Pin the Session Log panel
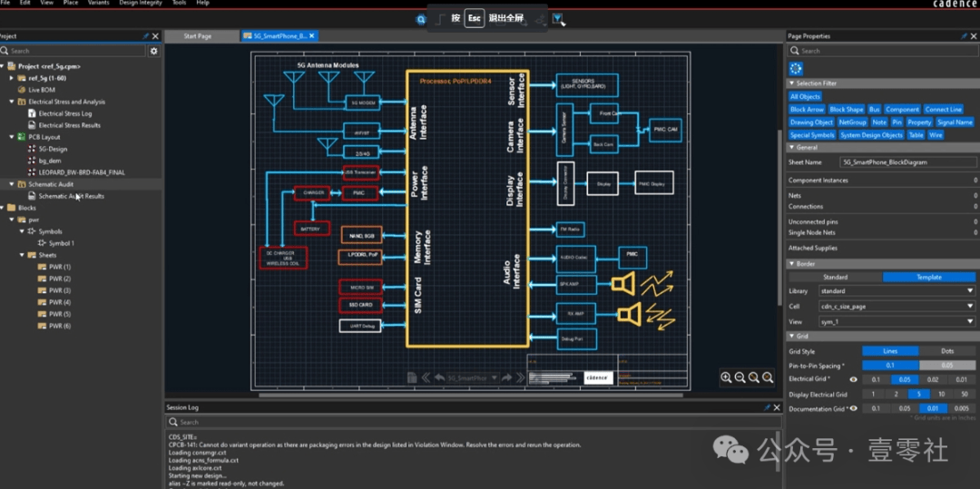Viewport: 980px width, 489px height. coord(766,407)
